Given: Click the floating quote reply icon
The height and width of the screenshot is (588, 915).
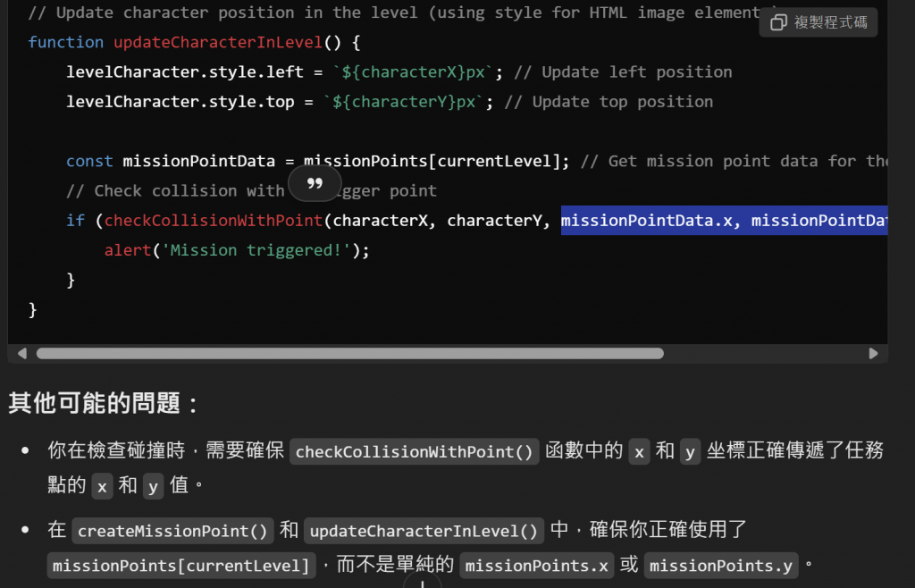Looking at the screenshot, I should tap(315, 183).
